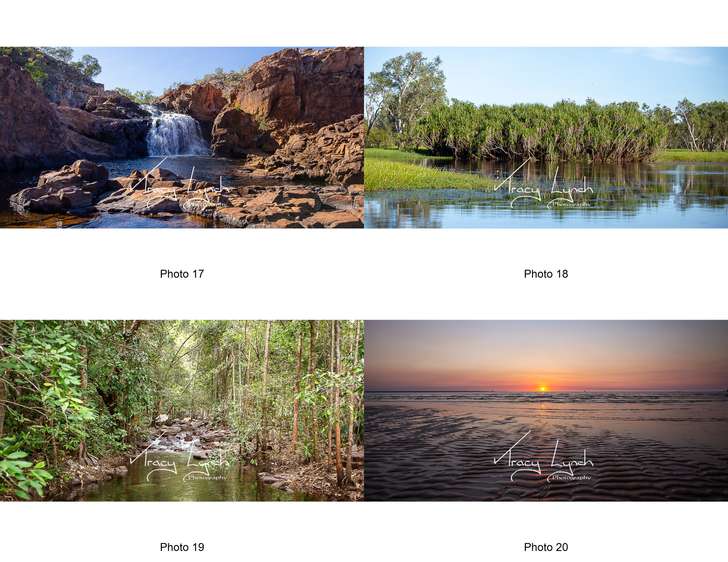728x562 pixels.
Task: Open the forest creek thumbnail, Photo 19
Action: point(182,411)
